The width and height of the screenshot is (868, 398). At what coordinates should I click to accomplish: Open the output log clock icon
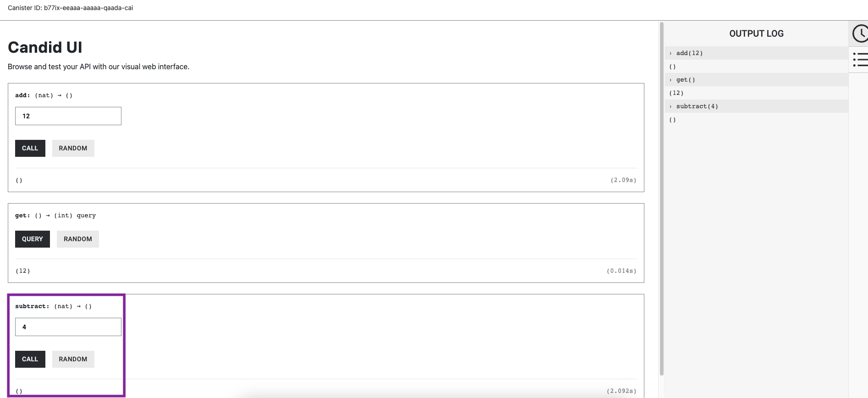pos(860,33)
